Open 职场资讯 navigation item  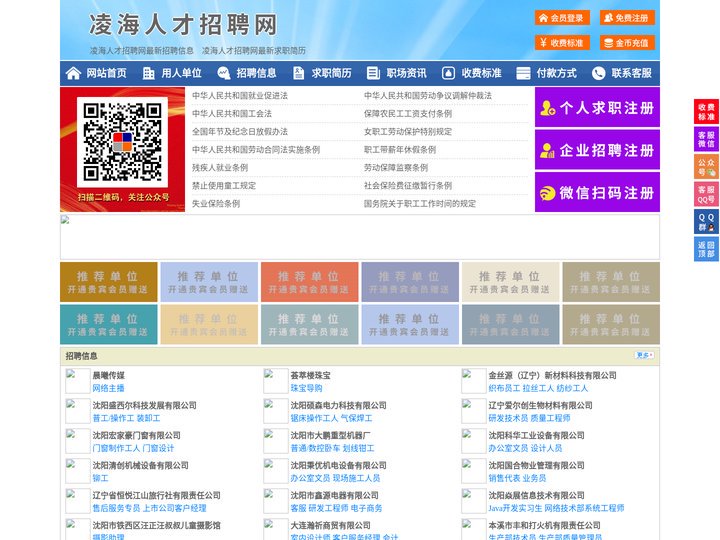click(x=406, y=73)
